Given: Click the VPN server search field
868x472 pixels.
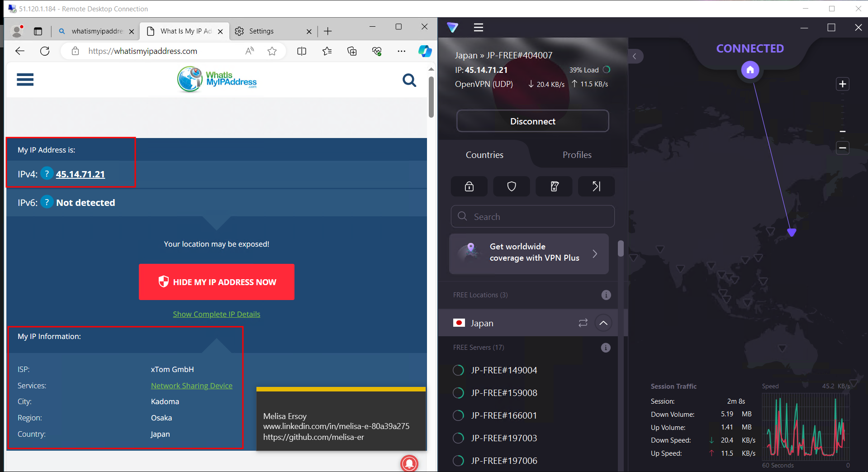Looking at the screenshot, I should pyautogui.click(x=532, y=216).
